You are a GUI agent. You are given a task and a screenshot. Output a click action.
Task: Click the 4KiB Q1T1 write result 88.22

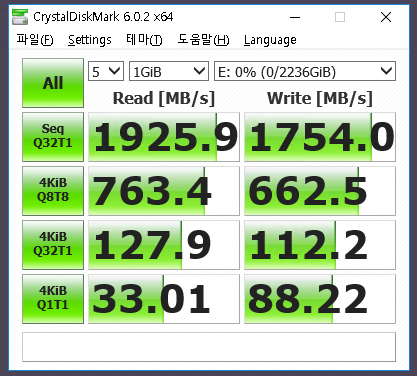(x=320, y=299)
